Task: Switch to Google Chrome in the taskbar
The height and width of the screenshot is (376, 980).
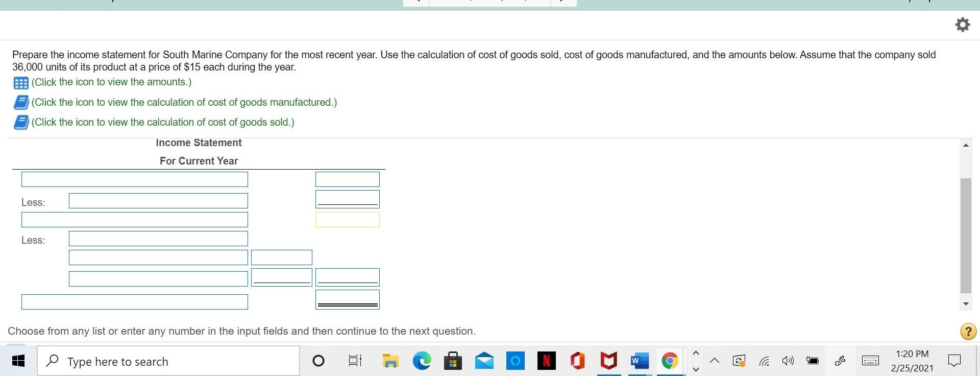Action: tap(670, 361)
